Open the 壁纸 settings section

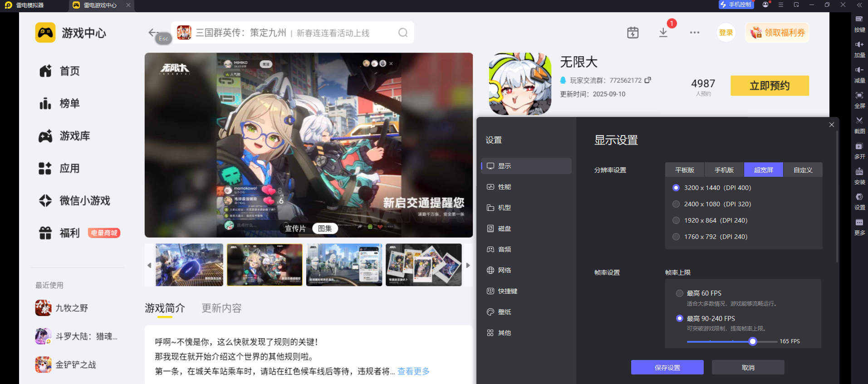tap(526, 312)
